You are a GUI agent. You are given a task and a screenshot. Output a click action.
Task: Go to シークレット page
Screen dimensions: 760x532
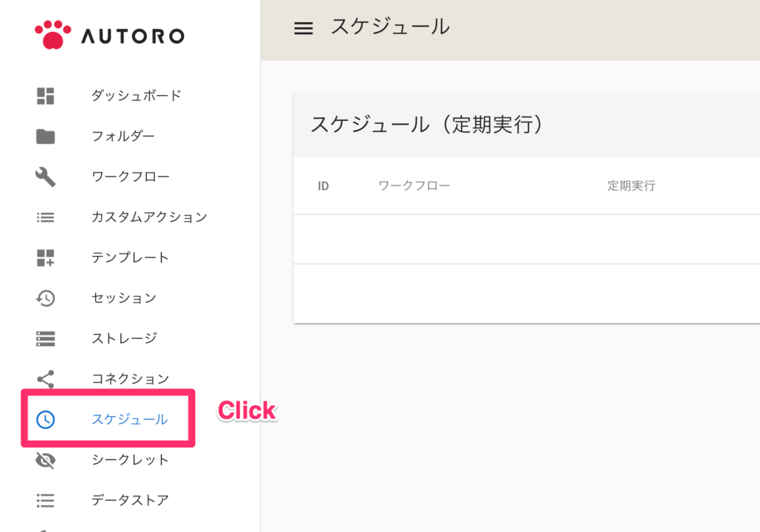[x=130, y=459]
